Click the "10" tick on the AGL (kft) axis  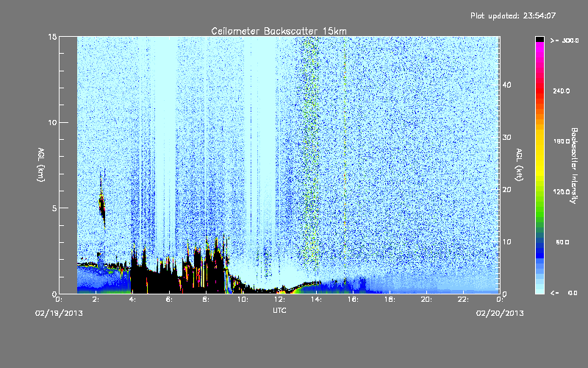tap(506, 242)
